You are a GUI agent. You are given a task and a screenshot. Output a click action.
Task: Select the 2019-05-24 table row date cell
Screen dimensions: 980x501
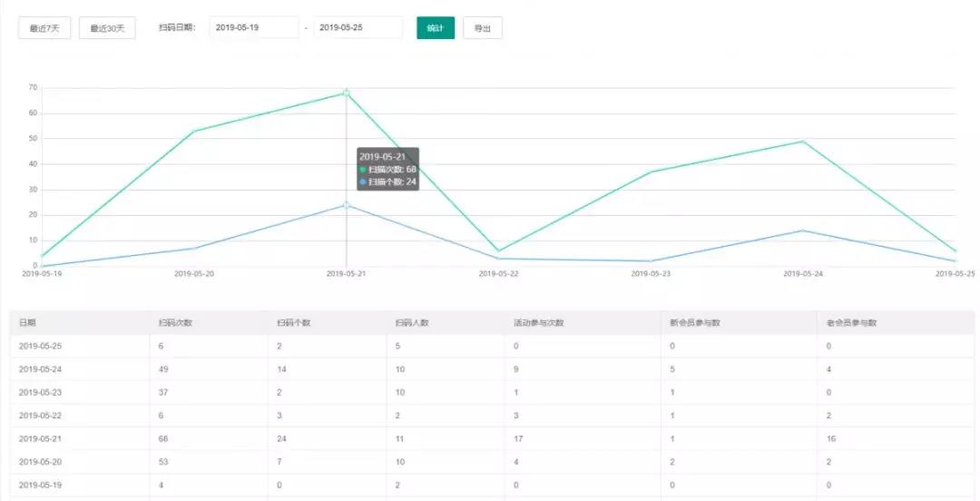pyautogui.click(x=40, y=369)
